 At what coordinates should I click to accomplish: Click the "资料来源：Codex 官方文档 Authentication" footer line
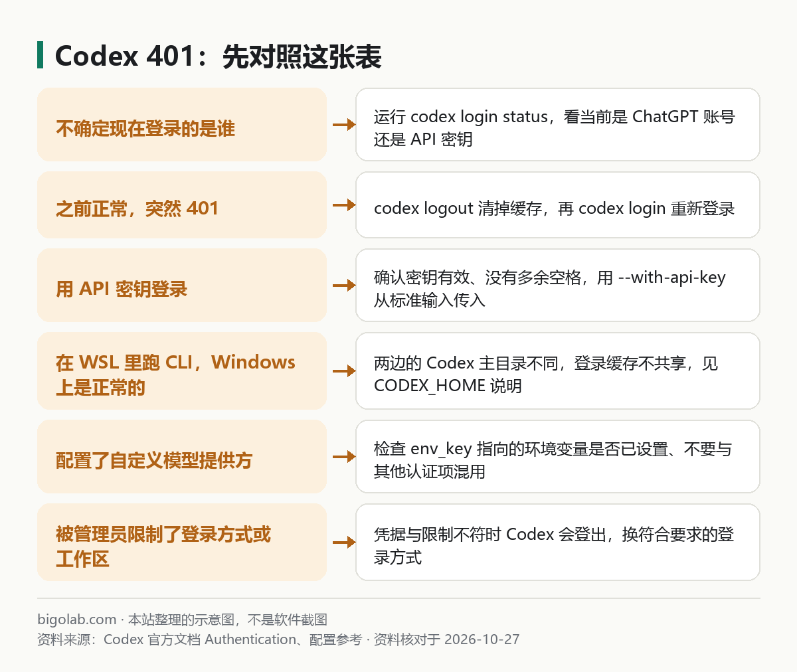pos(278,639)
